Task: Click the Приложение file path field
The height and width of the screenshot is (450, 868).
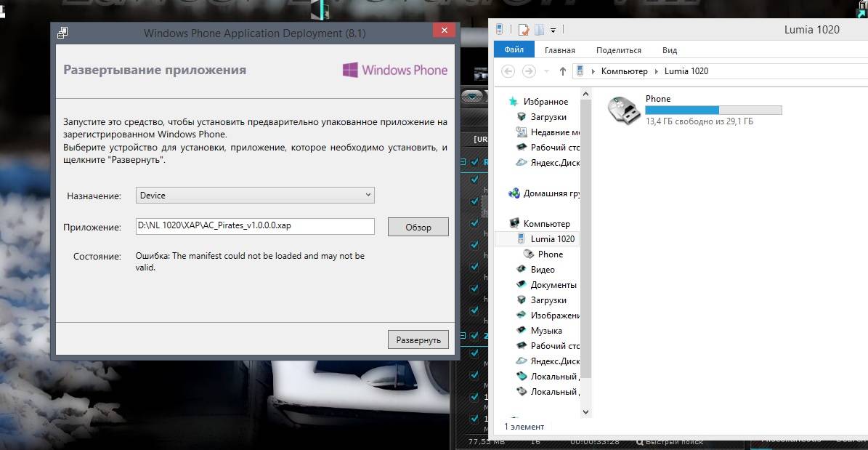Action: point(255,226)
